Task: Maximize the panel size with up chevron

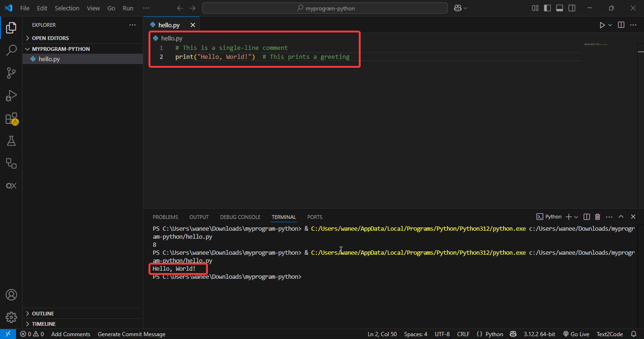Action: pos(621,217)
